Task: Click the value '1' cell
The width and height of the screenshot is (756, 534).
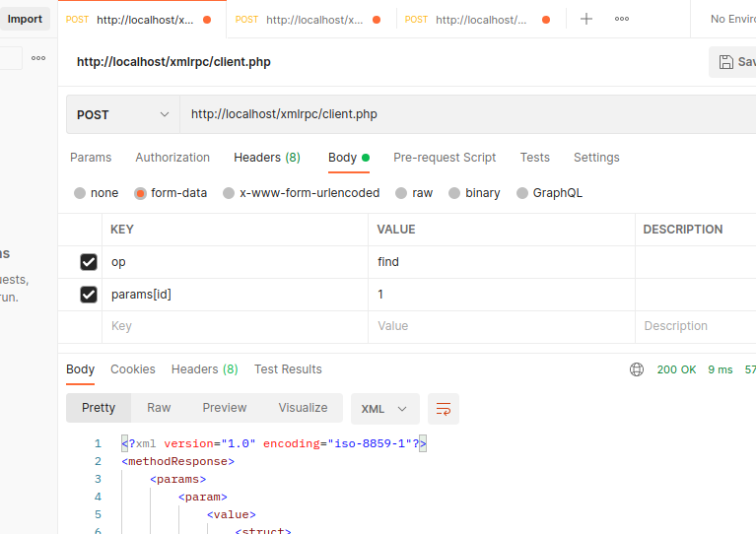Action: (502, 295)
